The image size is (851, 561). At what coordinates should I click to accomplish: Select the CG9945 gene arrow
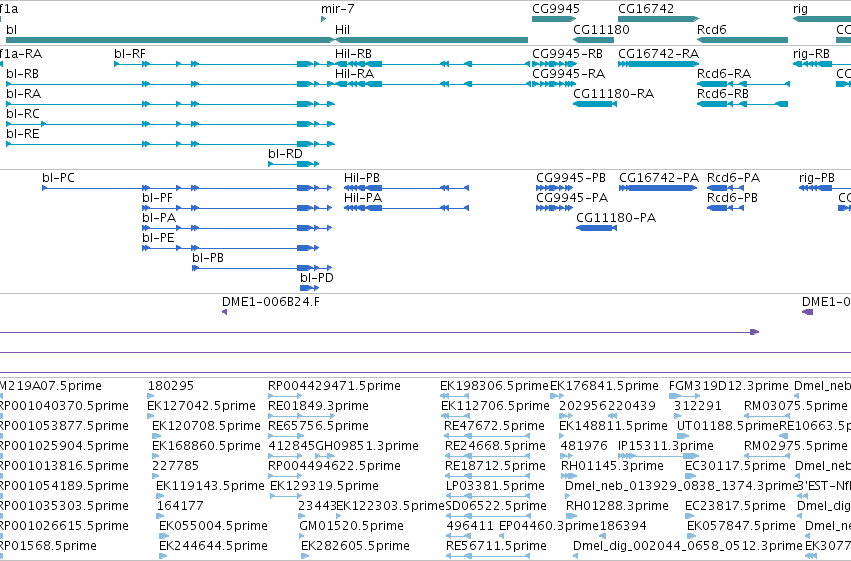(x=554, y=19)
